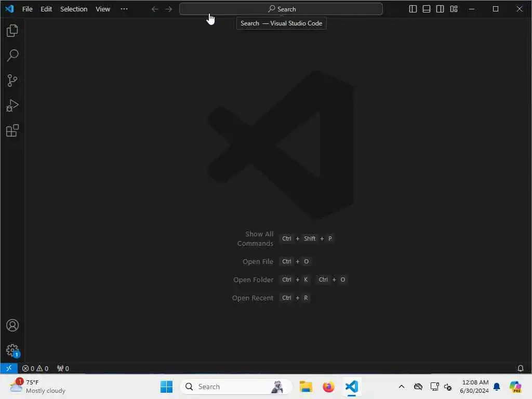Open the Manage gear icon
Viewport: 532px width, 399px height.
pyautogui.click(x=12, y=350)
